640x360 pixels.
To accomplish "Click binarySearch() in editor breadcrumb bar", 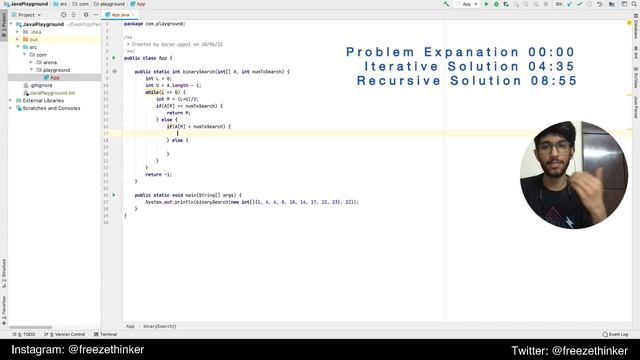I will 160,326.
